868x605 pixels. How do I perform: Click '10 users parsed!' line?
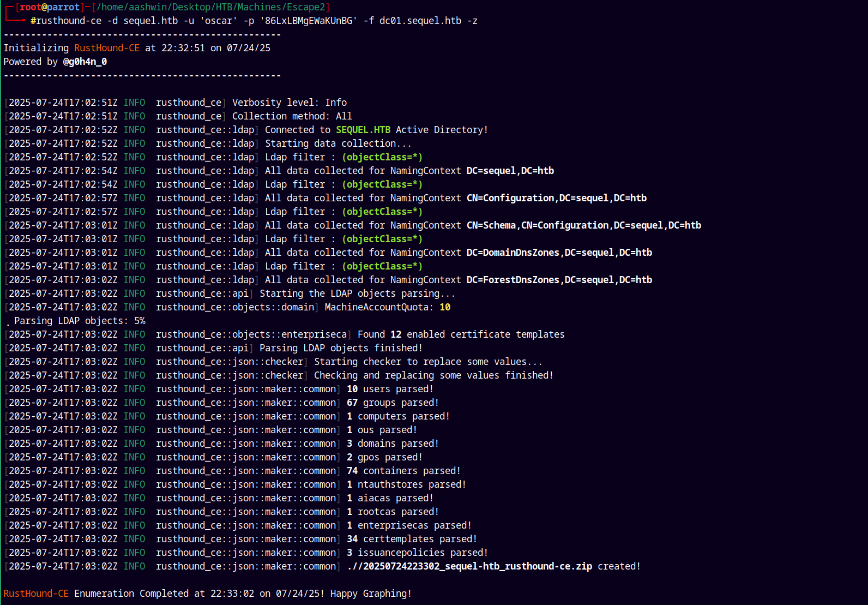click(390, 389)
